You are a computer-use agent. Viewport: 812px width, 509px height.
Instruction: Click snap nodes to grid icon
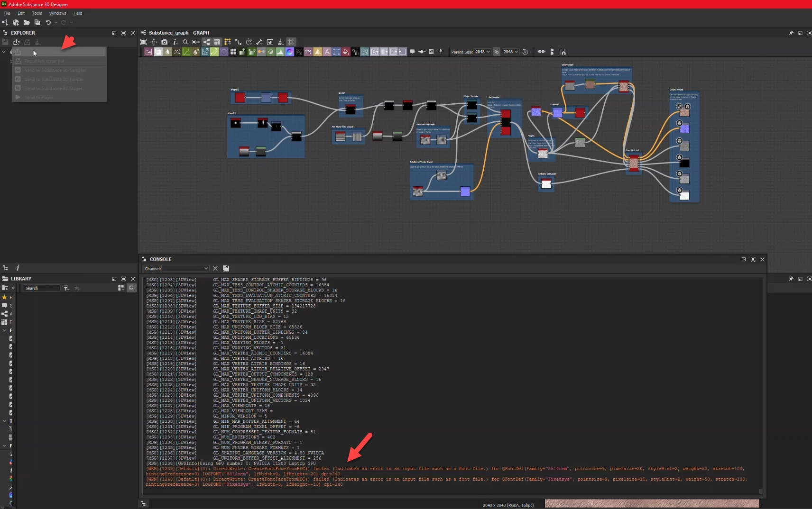563,52
